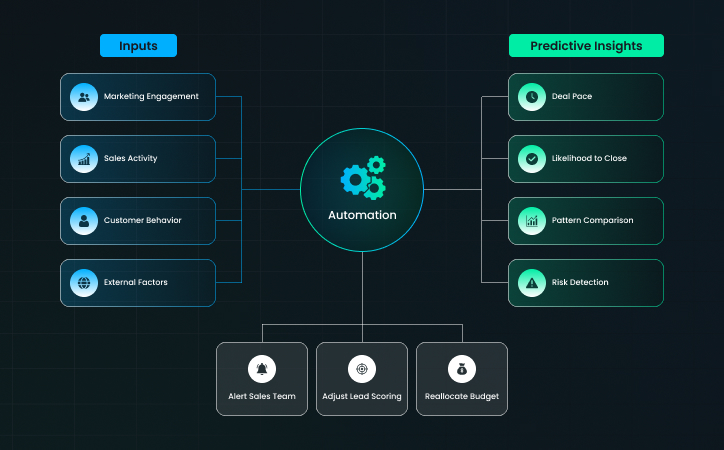
Task: Click the Deal Pace clock icon
Action: click(x=532, y=97)
